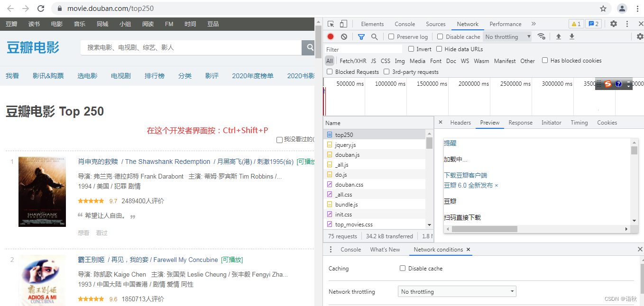
Task: Open DevTools customize three-dot menu
Action: (x=627, y=24)
